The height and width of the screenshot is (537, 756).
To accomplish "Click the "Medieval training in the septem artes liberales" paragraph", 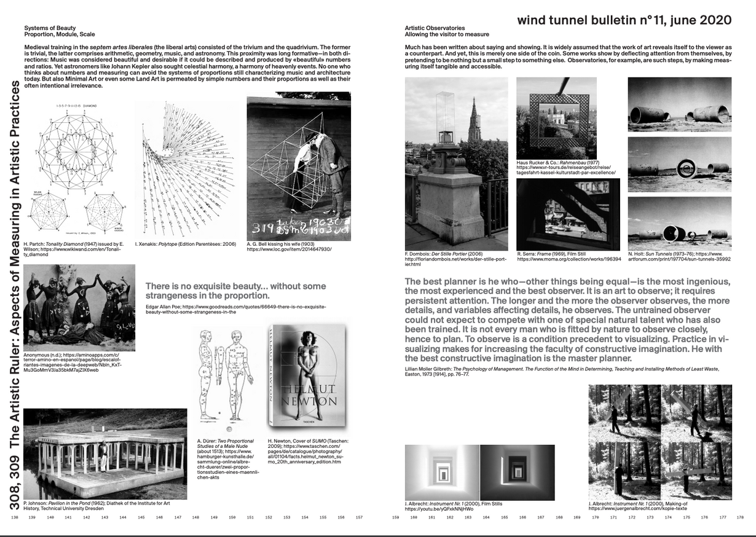I will click(x=187, y=66).
